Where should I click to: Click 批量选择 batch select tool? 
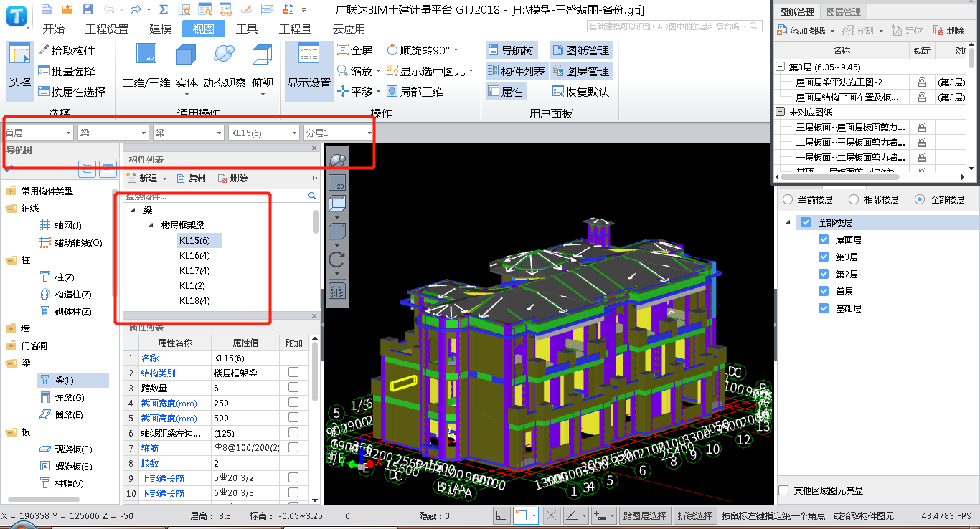click(x=67, y=71)
